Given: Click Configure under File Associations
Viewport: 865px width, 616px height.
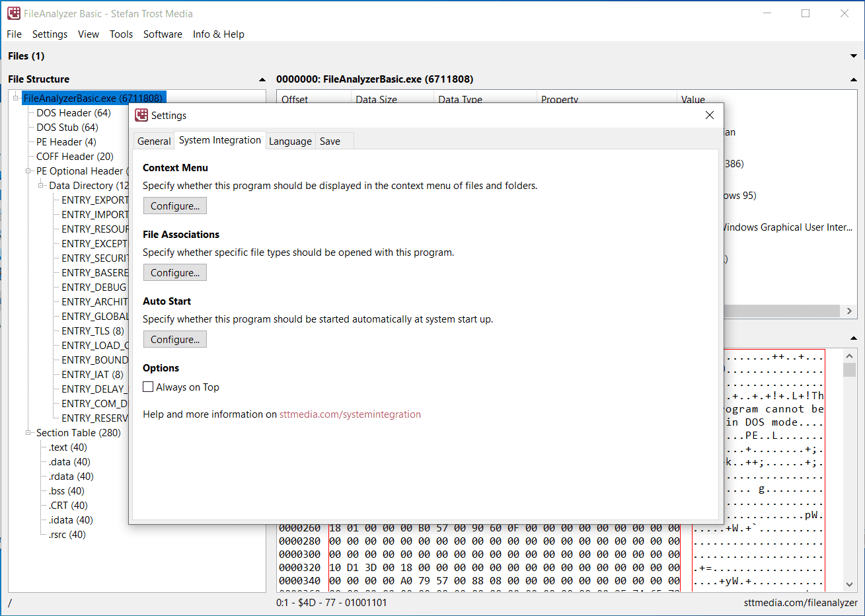Looking at the screenshot, I should (175, 272).
